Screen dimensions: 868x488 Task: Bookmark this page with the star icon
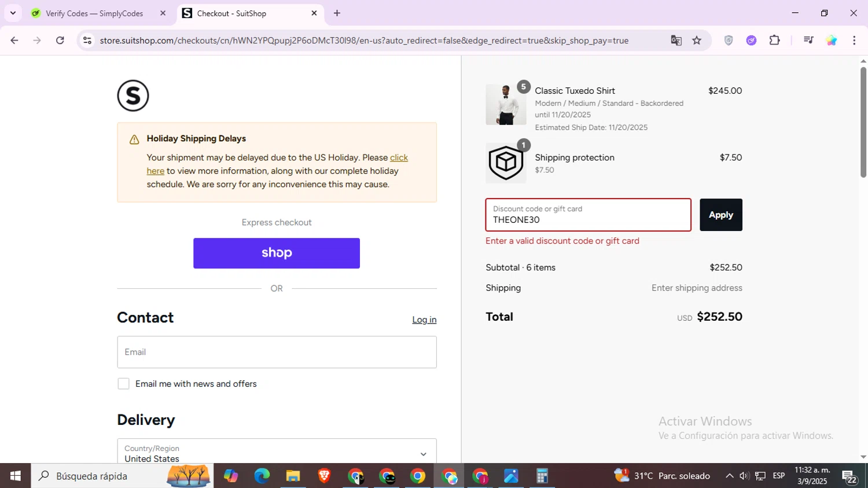[x=697, y=41]
